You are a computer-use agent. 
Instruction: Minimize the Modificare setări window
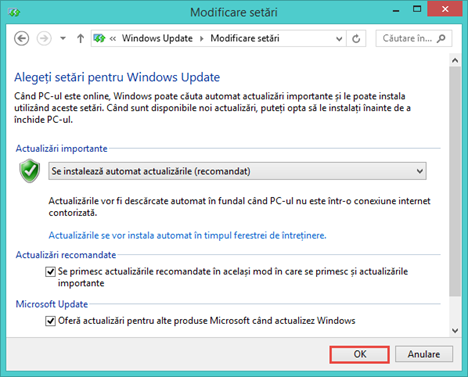396,10
